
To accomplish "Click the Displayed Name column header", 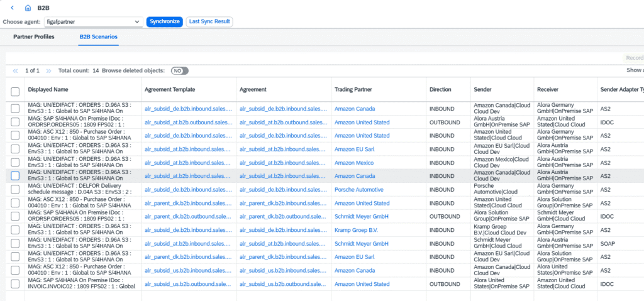I will 48,89.
